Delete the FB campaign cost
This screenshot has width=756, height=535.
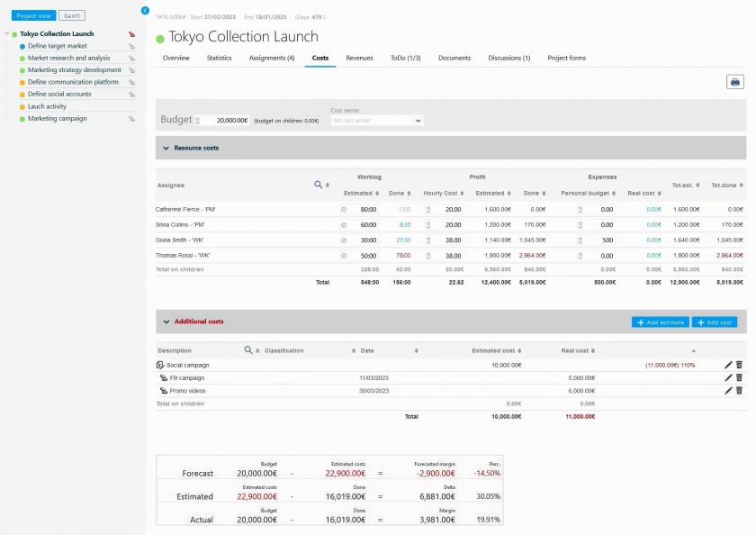coord(739,377)
